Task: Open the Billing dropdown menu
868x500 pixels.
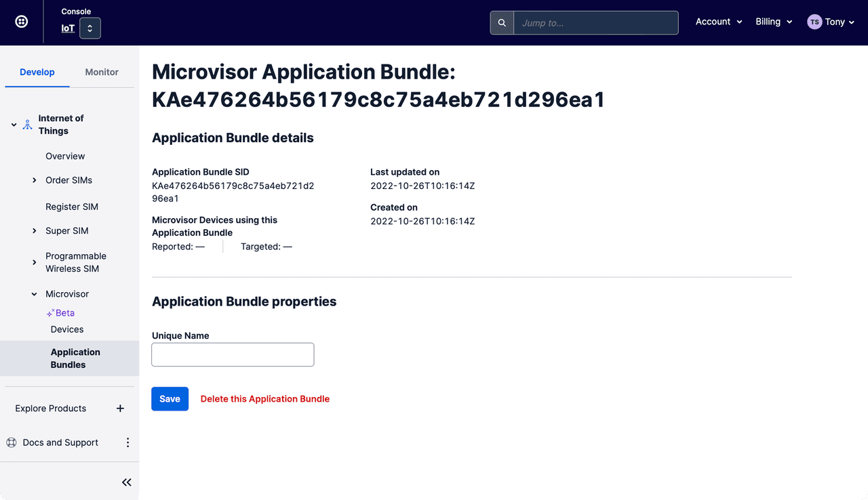Action: [x=773, y=21]
